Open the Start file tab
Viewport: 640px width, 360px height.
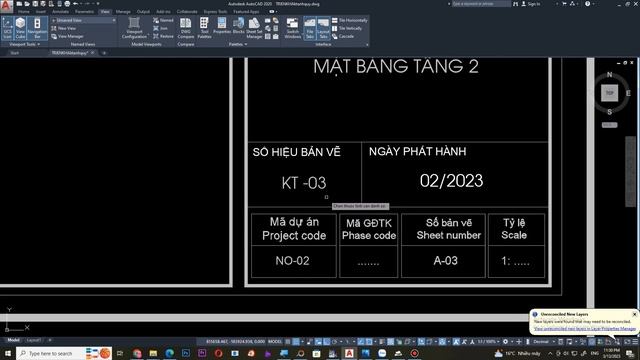coord(15,53)
